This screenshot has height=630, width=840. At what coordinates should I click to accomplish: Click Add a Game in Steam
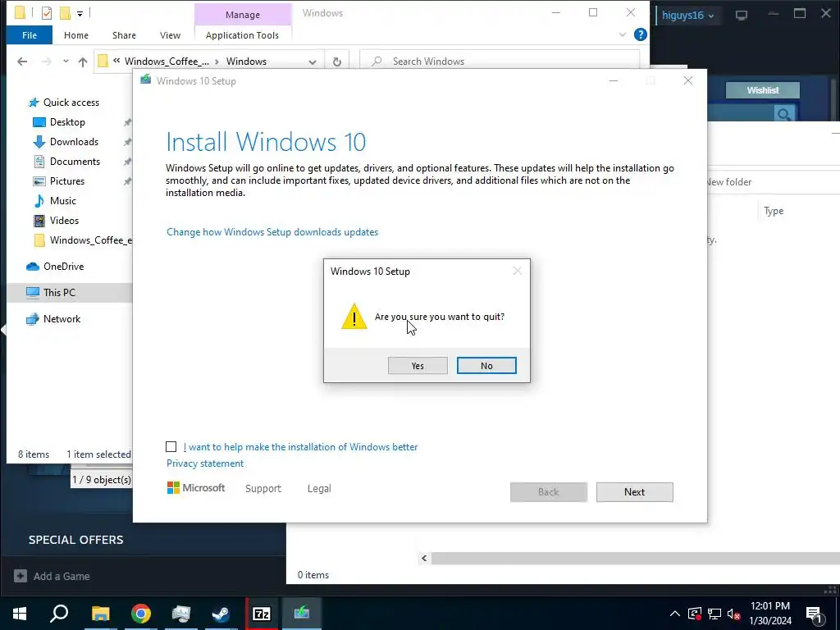[52, 576]
